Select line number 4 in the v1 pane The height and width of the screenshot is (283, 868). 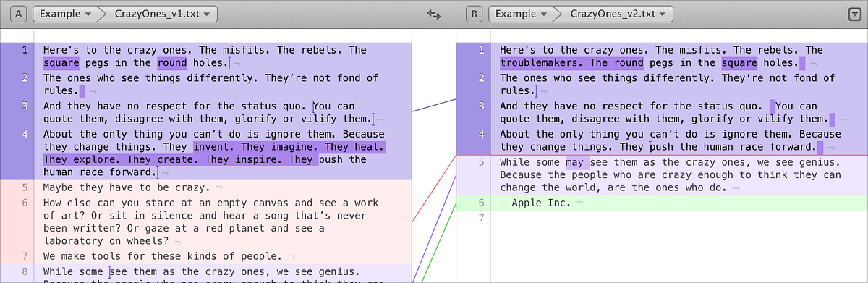[x=25, y=134]
